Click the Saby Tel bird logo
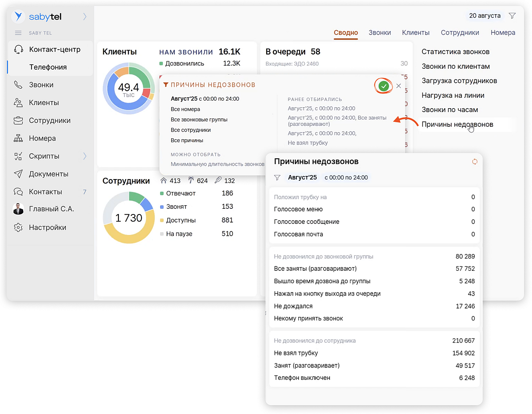Screen dimensions: 532x414 pyautogui.click(x=18, y=17)
